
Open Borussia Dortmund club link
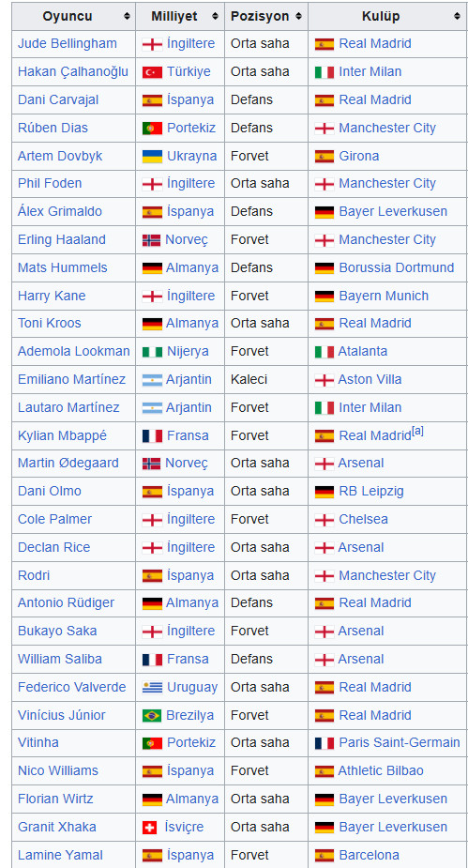pos(396,268)
